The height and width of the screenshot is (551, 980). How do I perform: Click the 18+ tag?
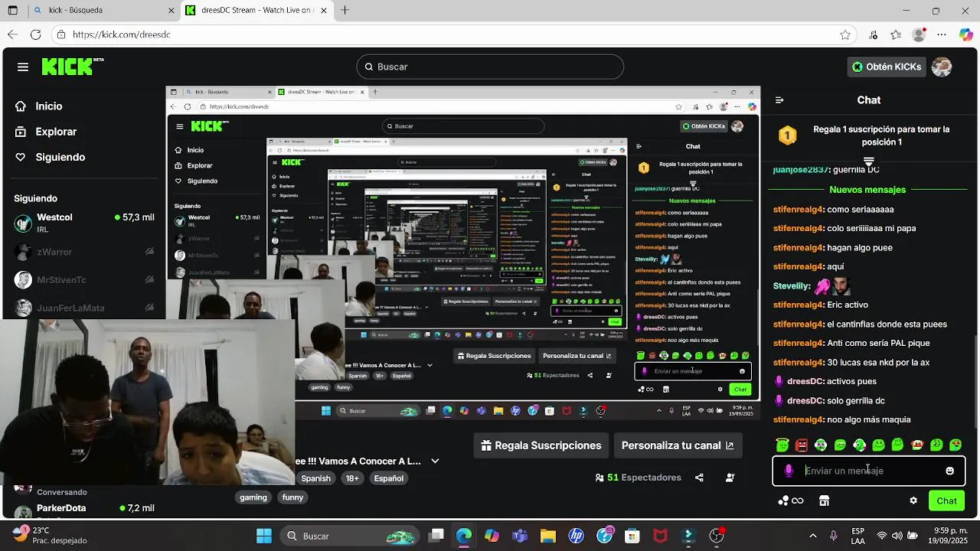(x=352, y=478)
